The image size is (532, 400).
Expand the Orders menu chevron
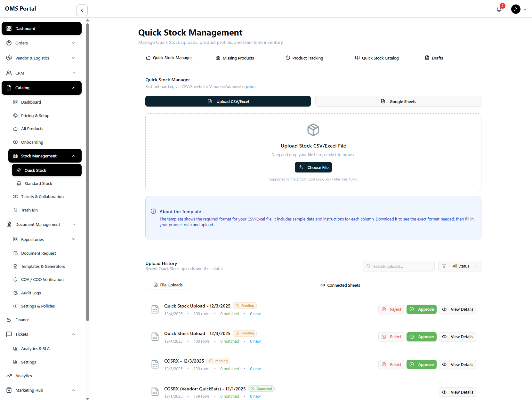coord(74,43)
